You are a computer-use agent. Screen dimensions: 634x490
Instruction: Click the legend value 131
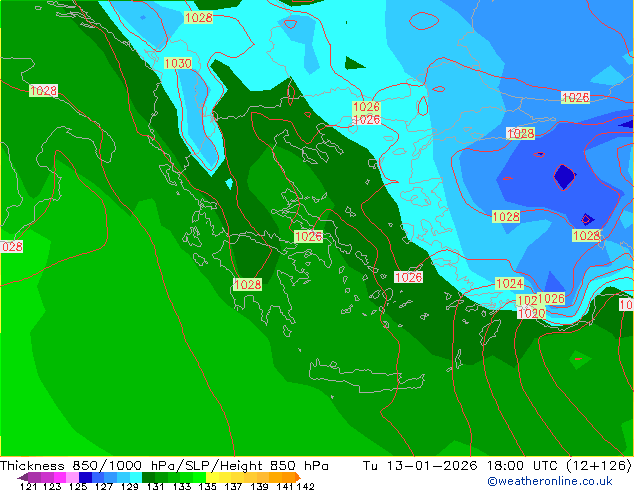pyautogui.click(x=155, y=486)
